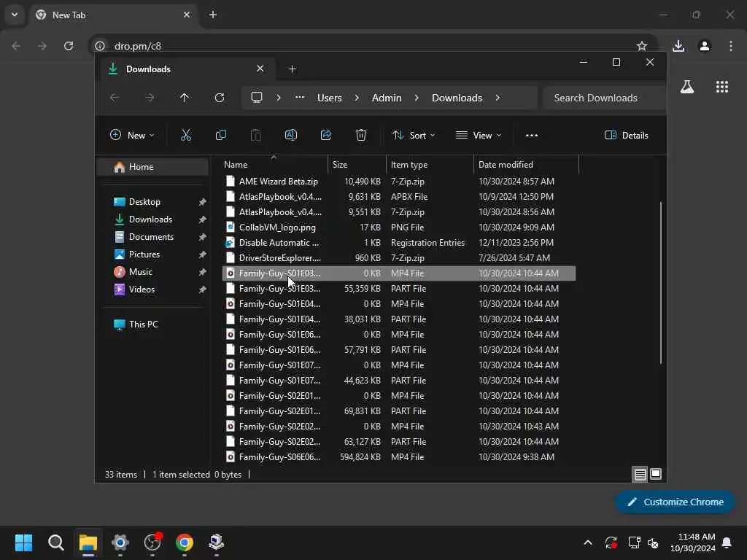Viewport: 747px width, 560px height.
Task: Open Chrome downloads icon in browser toolbar
Action: (678, 46)
